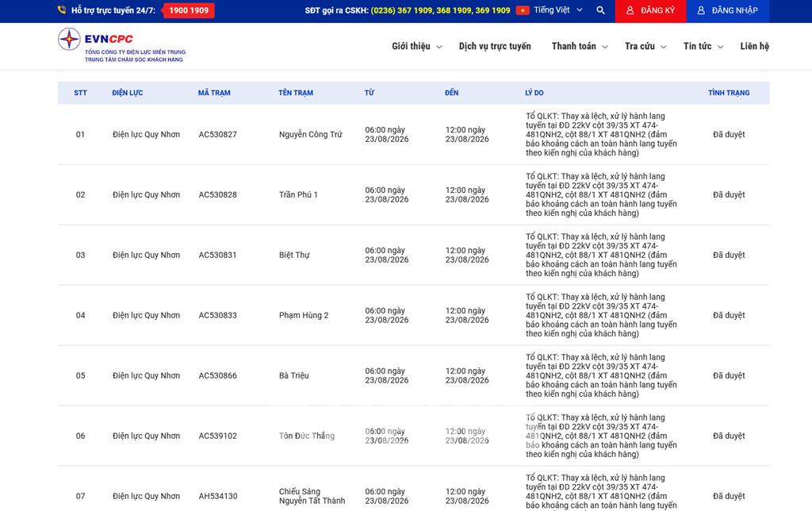Click the TỪ column header

pos(370,93)
